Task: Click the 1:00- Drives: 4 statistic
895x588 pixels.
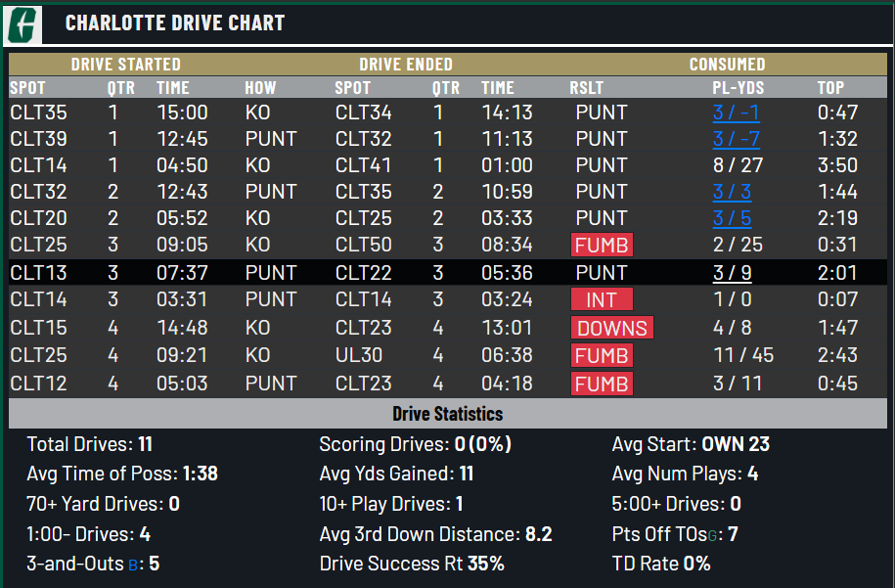Action: click(x=88, y=534)
